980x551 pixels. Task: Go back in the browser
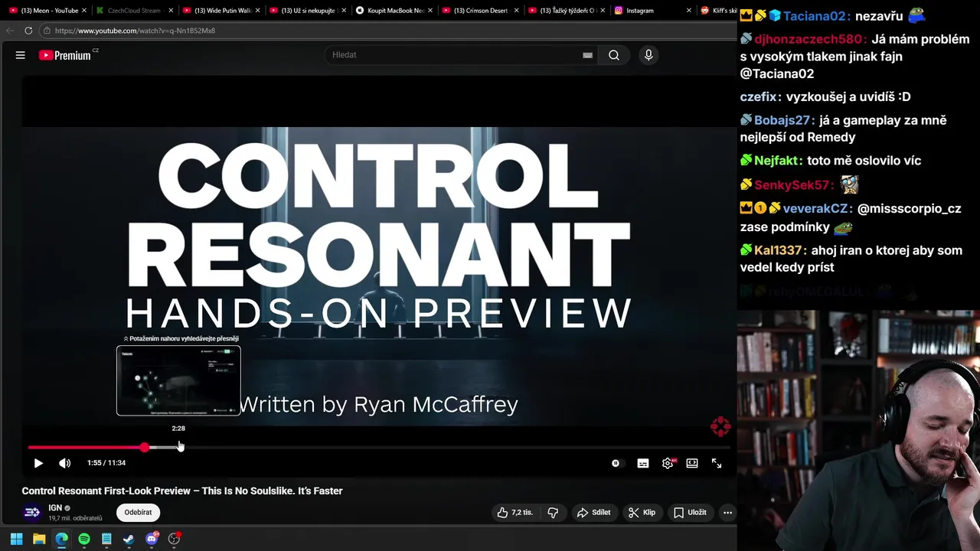click(x=10, y=31)
